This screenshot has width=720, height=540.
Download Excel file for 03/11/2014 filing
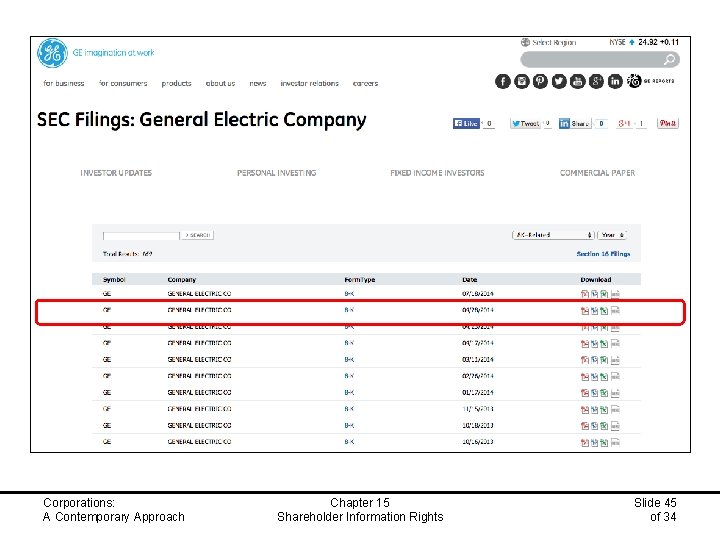point(604,360)
